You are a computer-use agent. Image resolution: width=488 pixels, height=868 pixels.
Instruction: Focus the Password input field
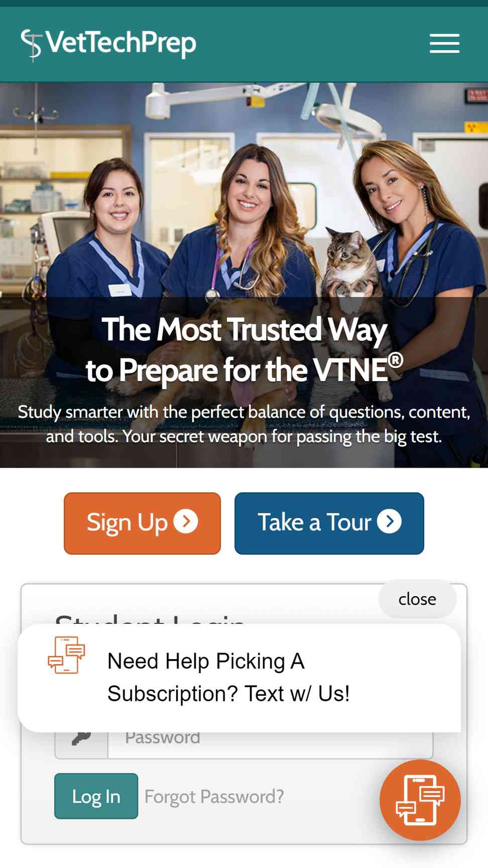coord(270,739)
